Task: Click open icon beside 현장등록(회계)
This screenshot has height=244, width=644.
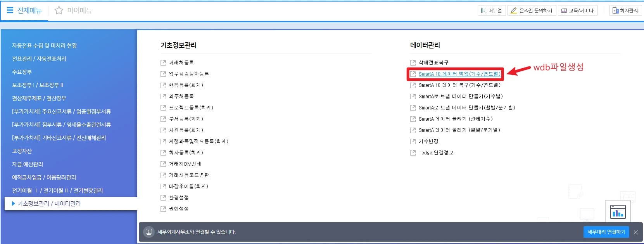Action: pyautogui.click(x=163, y=85)
